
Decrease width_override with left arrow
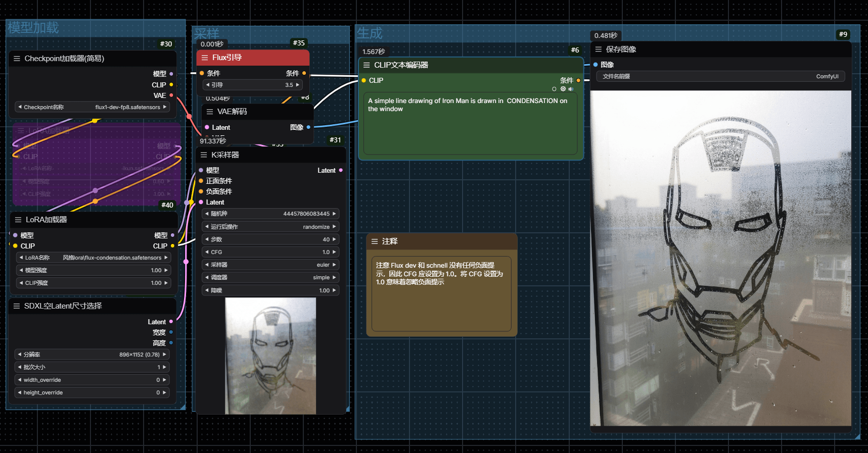coord(20,380)
